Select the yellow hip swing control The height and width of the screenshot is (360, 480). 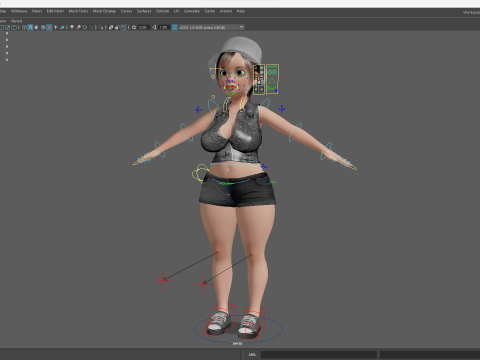point(200,173)
